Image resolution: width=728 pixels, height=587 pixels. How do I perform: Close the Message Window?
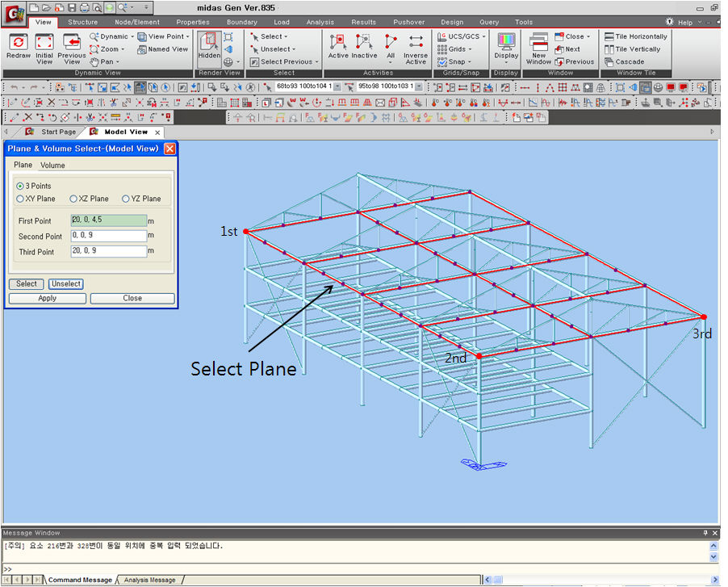pos(715,533)
